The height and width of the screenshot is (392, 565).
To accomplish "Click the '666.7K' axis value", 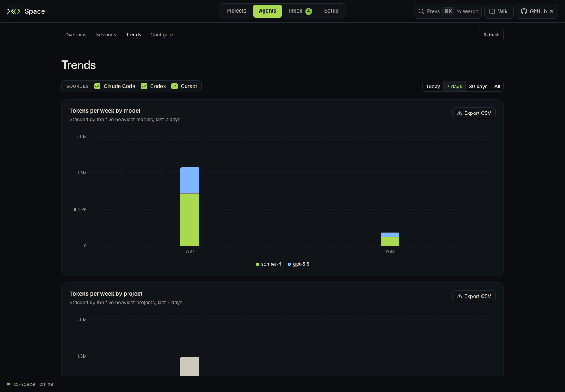I will pos(79,209).
